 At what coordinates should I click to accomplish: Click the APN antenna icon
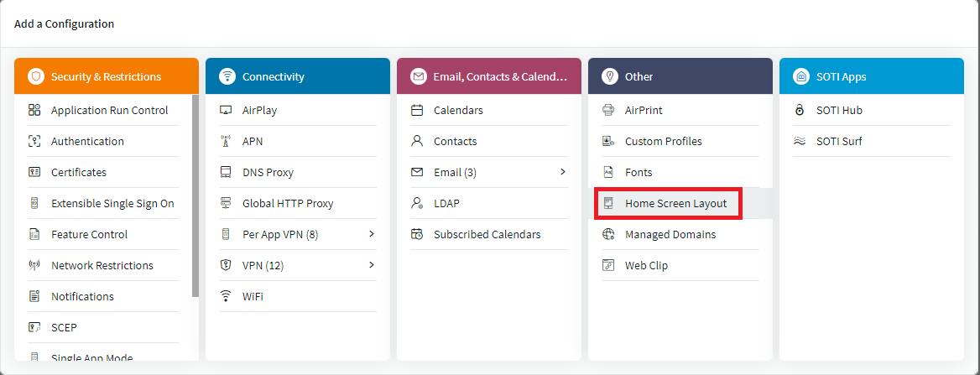pos(226,141)
